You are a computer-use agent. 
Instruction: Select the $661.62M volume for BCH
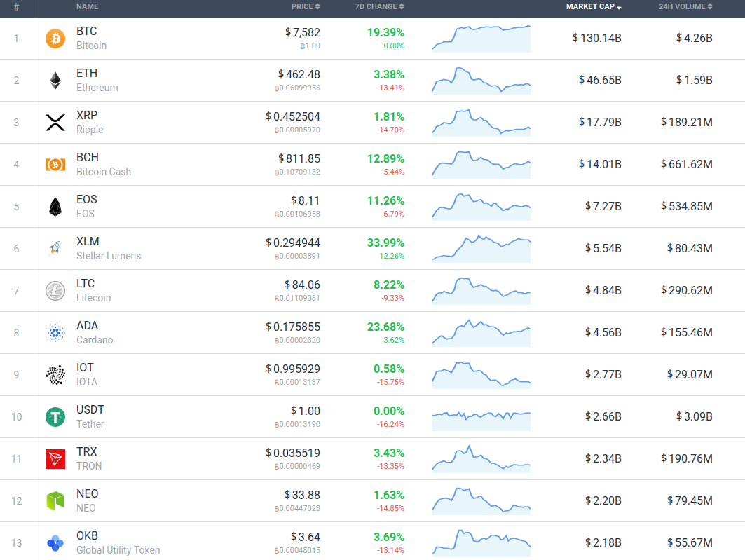point(687,164)
